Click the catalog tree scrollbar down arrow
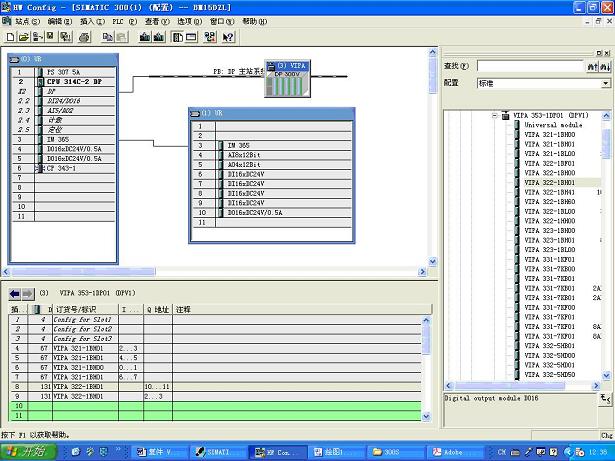 [x=606, y=375]
